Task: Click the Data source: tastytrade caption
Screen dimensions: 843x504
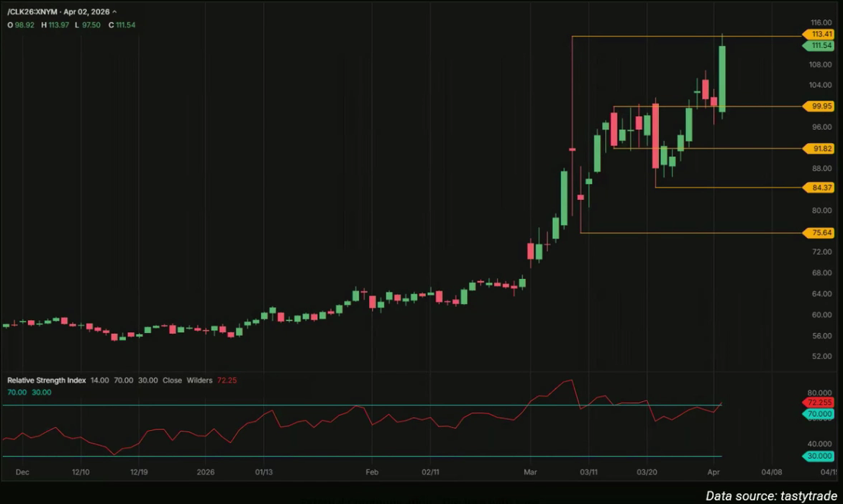Action: click(x=771, y=496)
